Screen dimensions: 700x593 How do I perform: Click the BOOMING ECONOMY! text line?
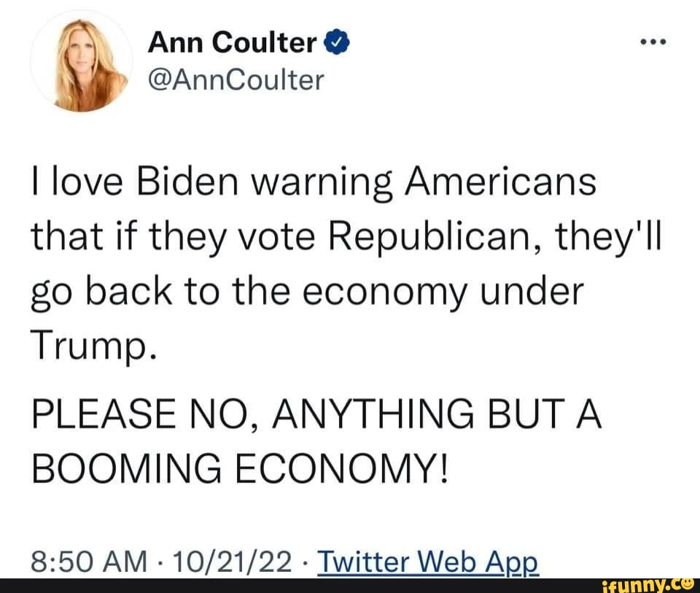tap(240, 468)
